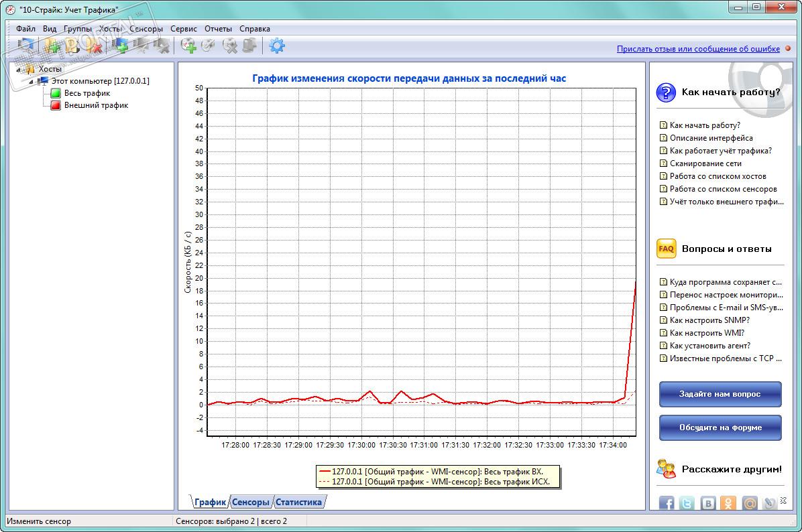This screenshot has width=802, height=532.
Task: Click the greyed delete host computer icon
Action: click(162, 46)
